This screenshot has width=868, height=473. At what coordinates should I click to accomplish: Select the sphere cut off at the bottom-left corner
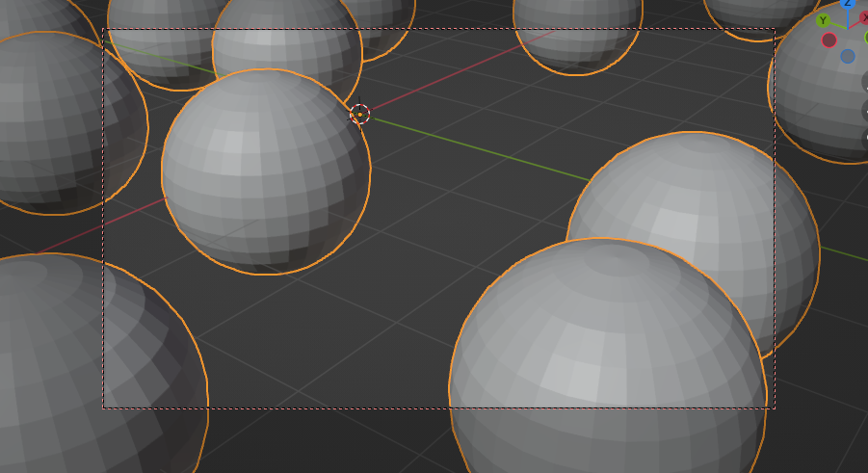pyautogui.click(x=102, y=363)
